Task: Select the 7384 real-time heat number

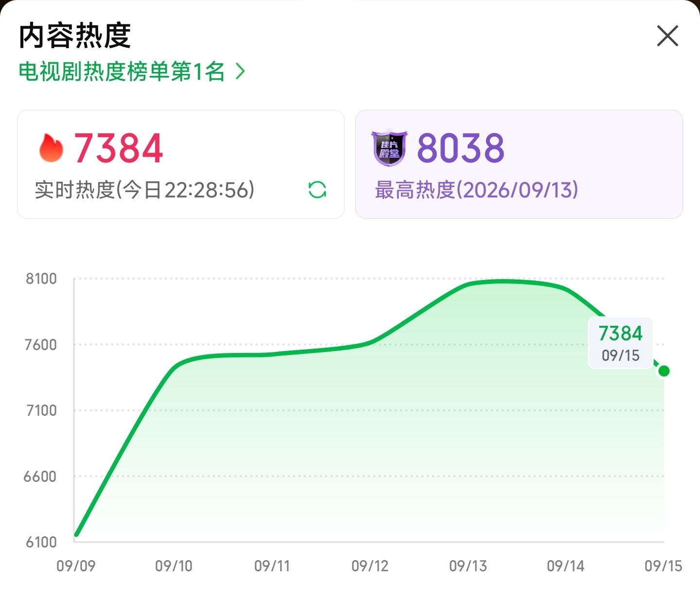Action: 118,148
